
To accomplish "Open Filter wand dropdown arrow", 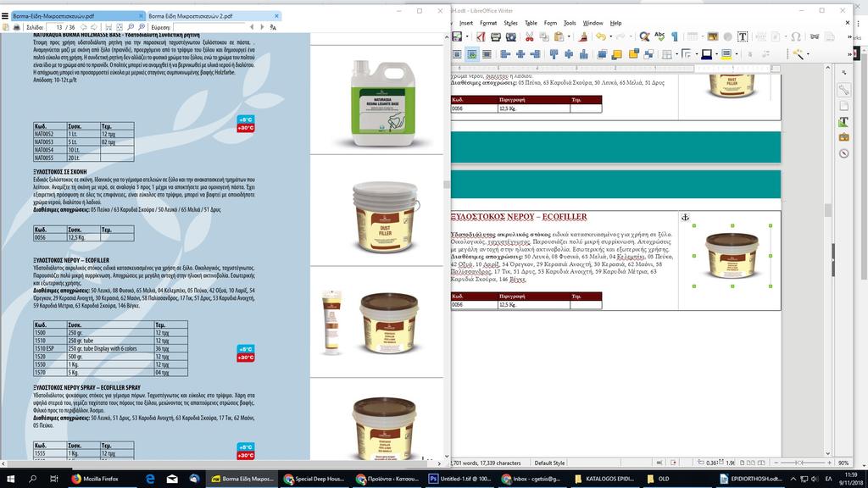I will [x=808, y=53].
